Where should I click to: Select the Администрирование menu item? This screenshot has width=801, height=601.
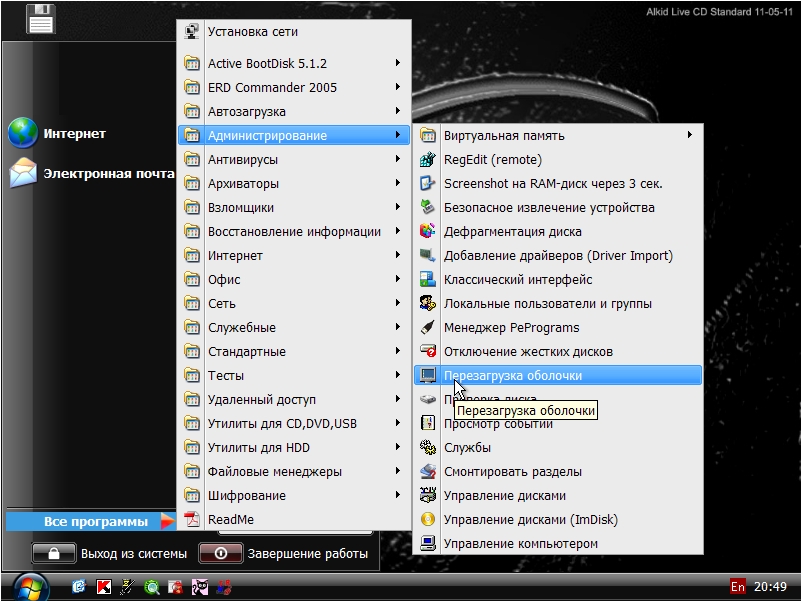click(x=294, y=135)
